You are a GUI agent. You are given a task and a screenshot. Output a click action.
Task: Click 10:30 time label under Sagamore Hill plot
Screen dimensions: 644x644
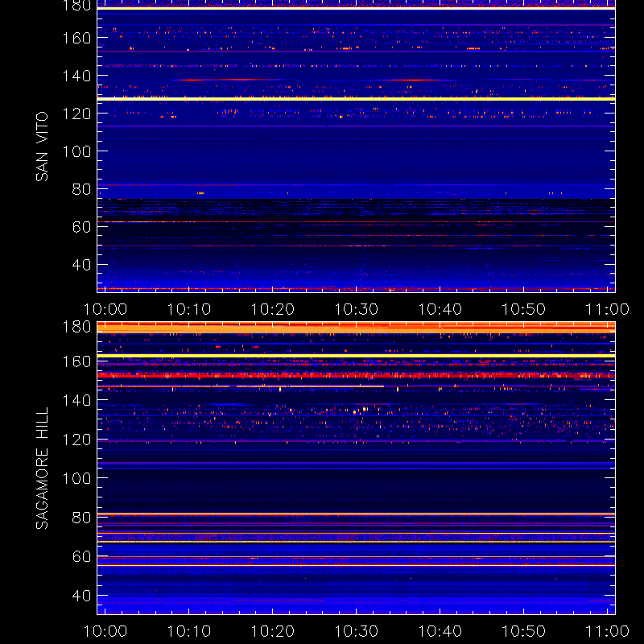(357, 631)
